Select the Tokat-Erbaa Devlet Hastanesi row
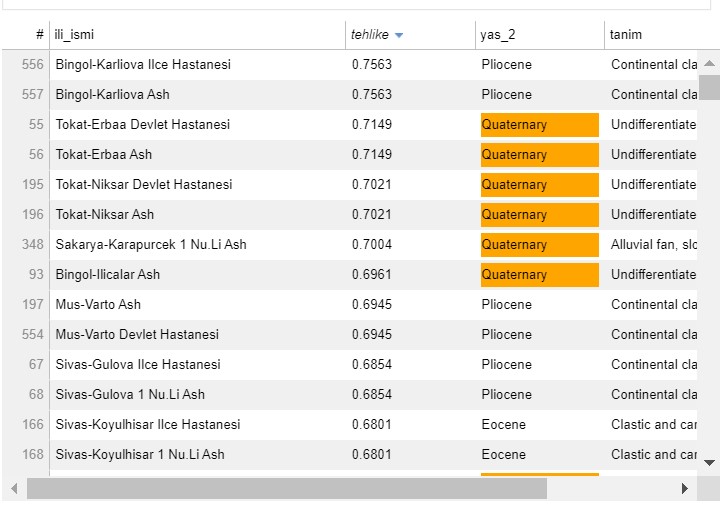 point(143,125)
